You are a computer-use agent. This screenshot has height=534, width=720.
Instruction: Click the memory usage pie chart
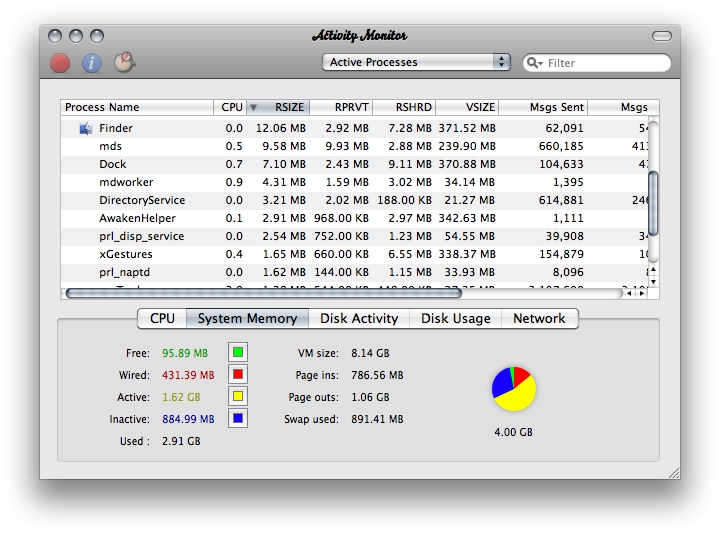[x=514, y=388]
